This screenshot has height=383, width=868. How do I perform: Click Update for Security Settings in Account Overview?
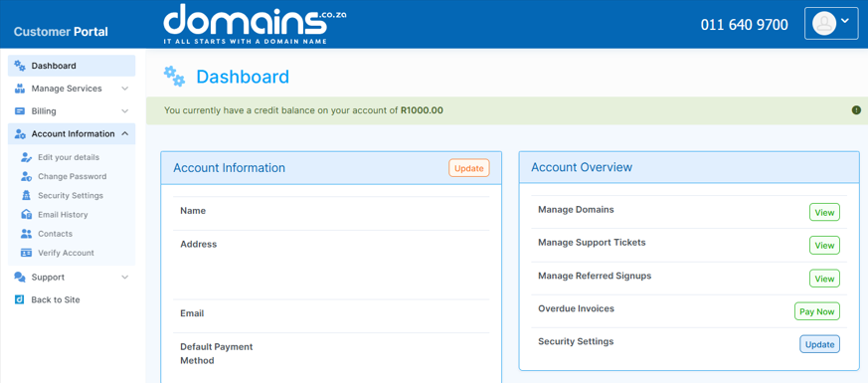pos(820,344)
